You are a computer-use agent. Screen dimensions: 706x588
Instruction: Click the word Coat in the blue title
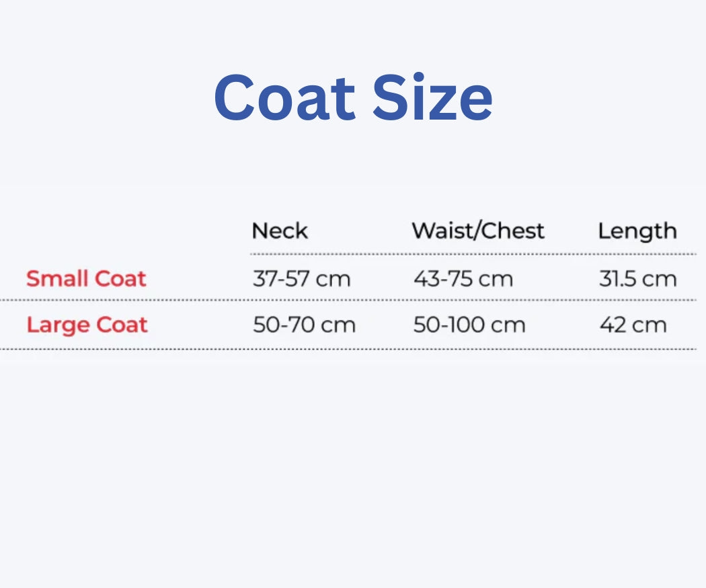point(284,98)
